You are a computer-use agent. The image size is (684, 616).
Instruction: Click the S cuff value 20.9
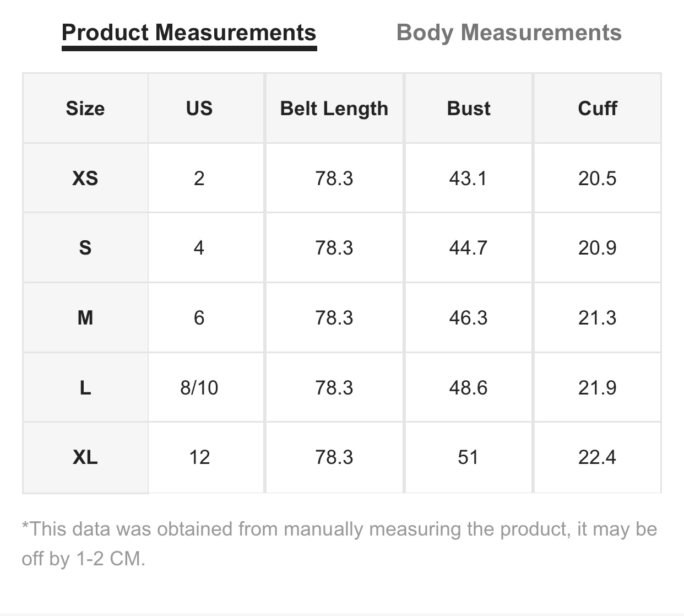click(598, 248)
